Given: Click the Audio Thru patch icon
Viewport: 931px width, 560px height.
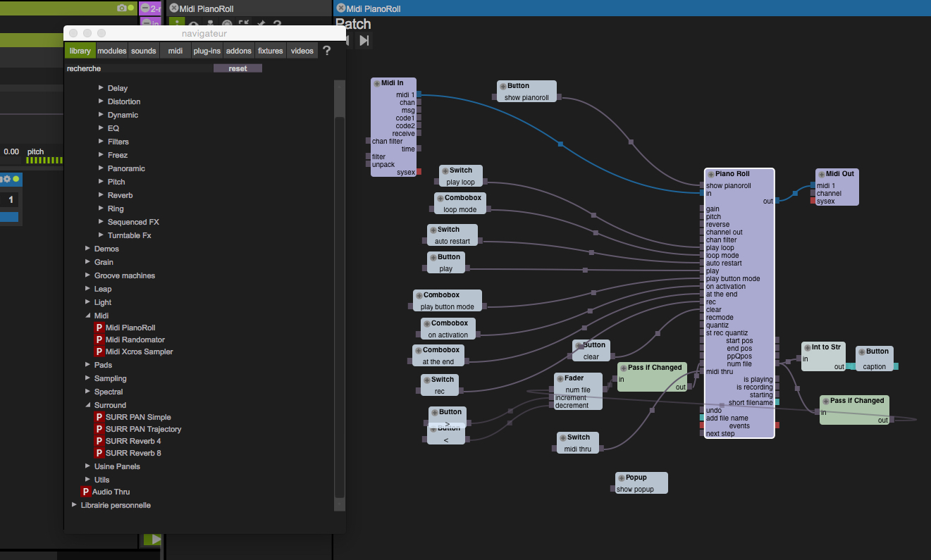Looking at the screenshot, I should pos(86,492).
